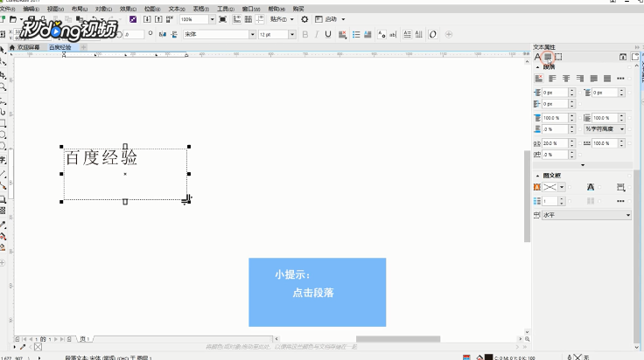Open line spacing units dropdown in docker

point(604,129)
